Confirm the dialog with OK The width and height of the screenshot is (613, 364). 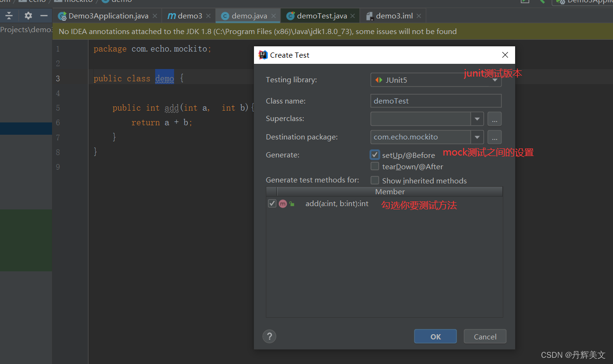436,337
